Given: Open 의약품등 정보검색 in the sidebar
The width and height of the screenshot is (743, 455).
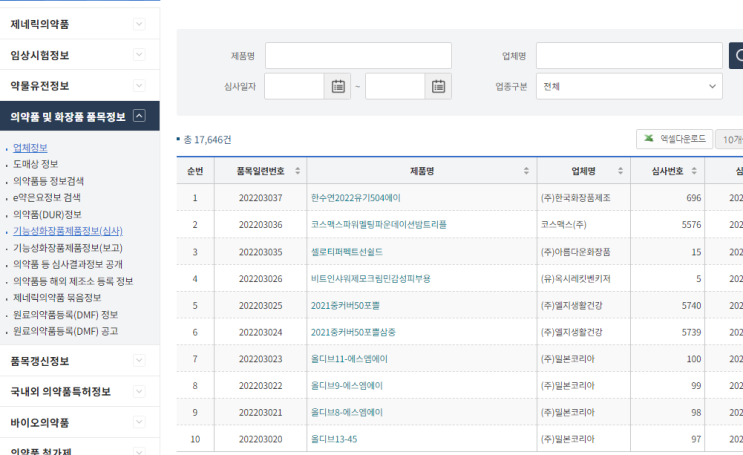Looking at the screenshot, I should pos(48,181).
